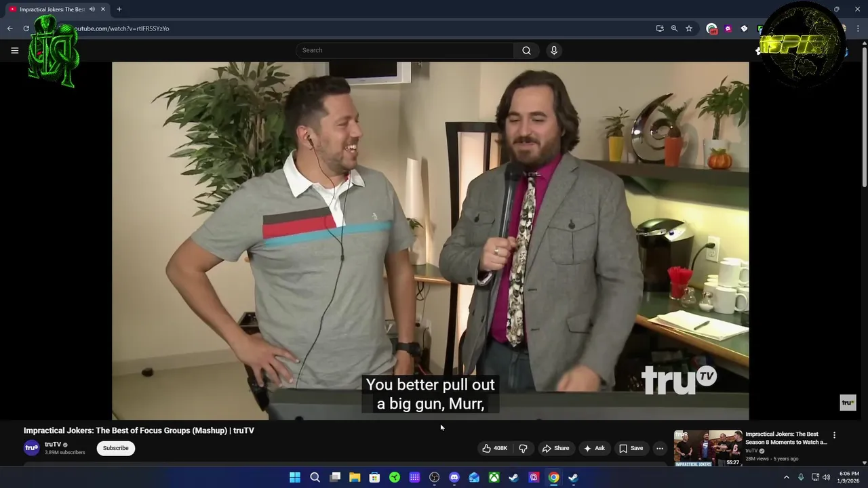Open the zoom magnifier in address bar

coord(674,28)
